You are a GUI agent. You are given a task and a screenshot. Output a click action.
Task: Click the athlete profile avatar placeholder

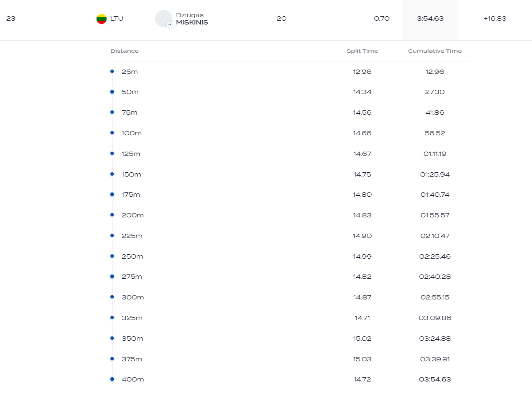pyautogui.click(x=164, y=19)
